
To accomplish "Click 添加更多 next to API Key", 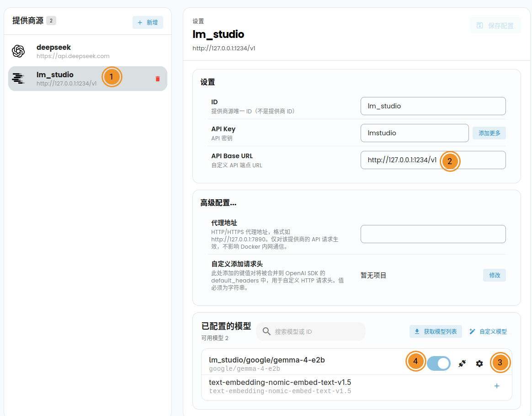I will pyautogui.click(x=489, y=133).
